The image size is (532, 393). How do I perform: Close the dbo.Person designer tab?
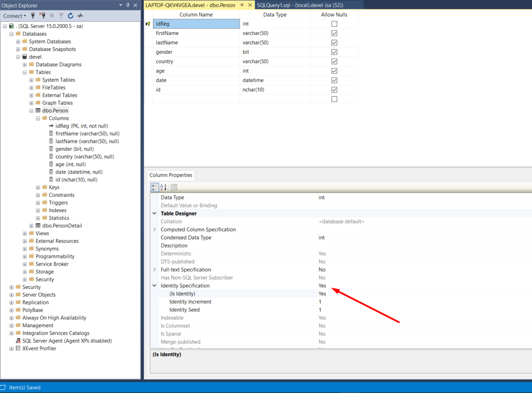pyautogui.click(x=250, y=5)
